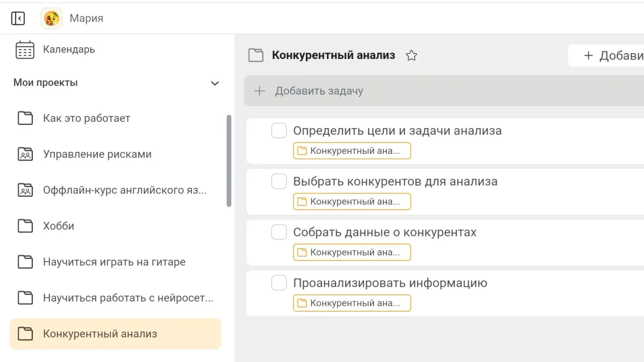Screen dimensions: 644x362
Task: Open the Как это работает project
Action: [x=86, y=119]
